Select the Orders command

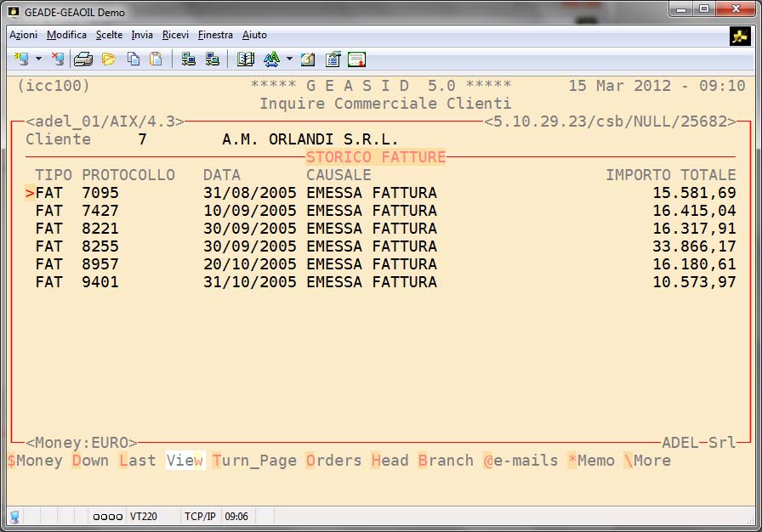point(334,461)
